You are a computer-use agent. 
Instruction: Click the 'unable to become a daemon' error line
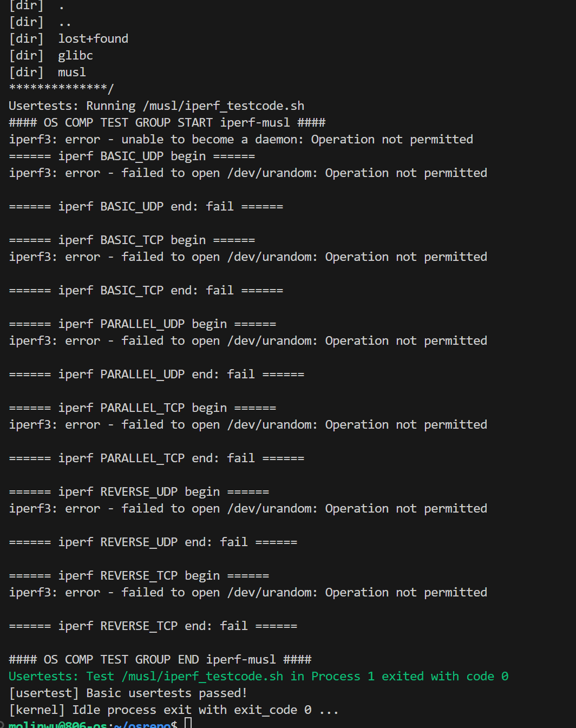coord(241,140)
